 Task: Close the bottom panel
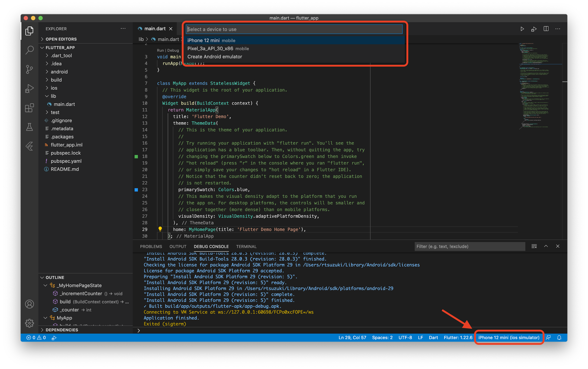(x=558, y=246)
